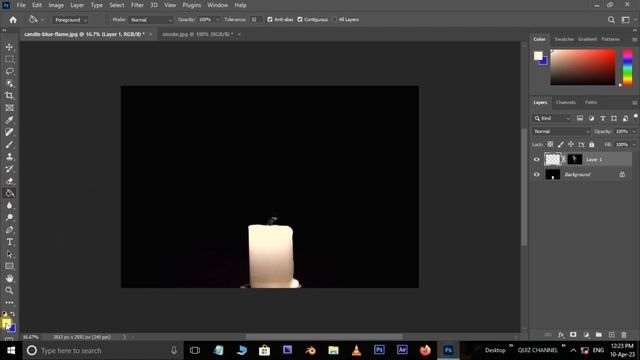Select the Horizontal Type tool
Screen dimensions: 640x360
pos(9,242)
